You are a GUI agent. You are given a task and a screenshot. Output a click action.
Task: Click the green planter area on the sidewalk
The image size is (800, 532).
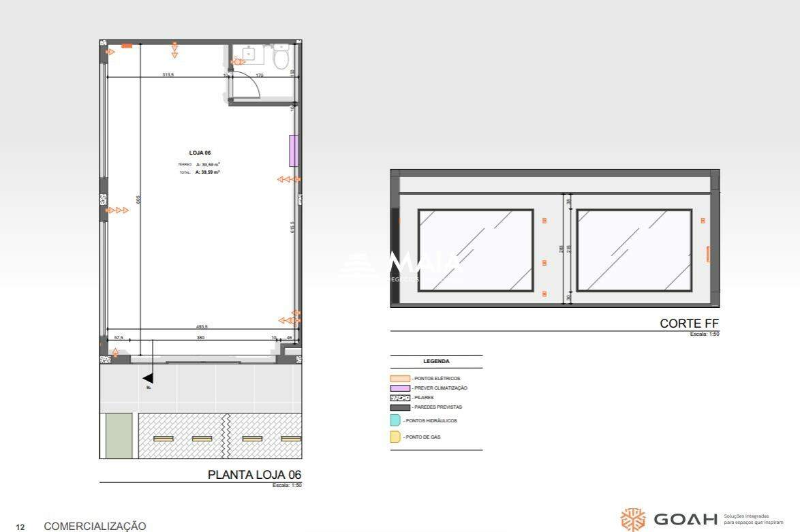119,435
